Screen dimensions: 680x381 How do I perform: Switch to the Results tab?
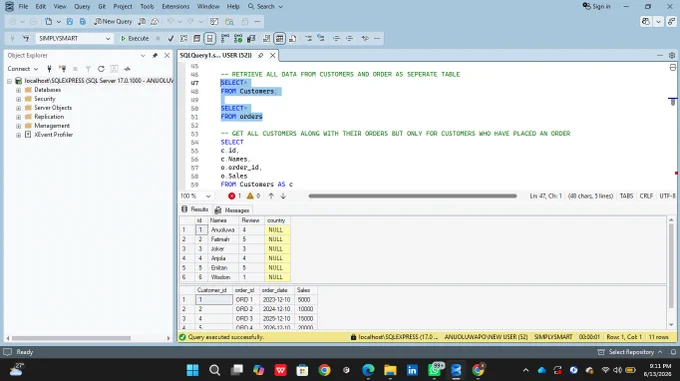coord(195,209)
